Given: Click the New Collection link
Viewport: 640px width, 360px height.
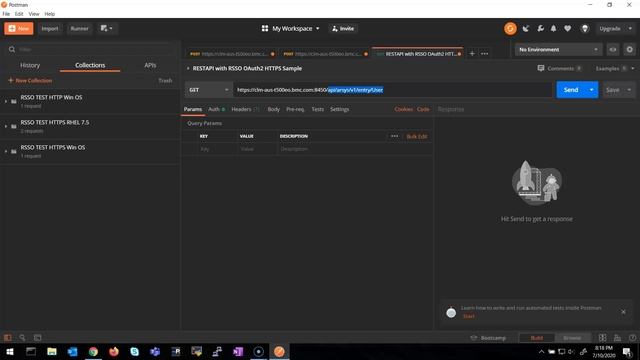Looking at the screenshot, I should tap(30, 80).
